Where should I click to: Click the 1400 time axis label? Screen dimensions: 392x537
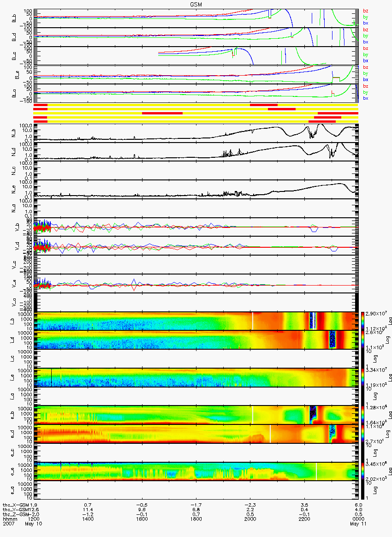pos(88,519)
